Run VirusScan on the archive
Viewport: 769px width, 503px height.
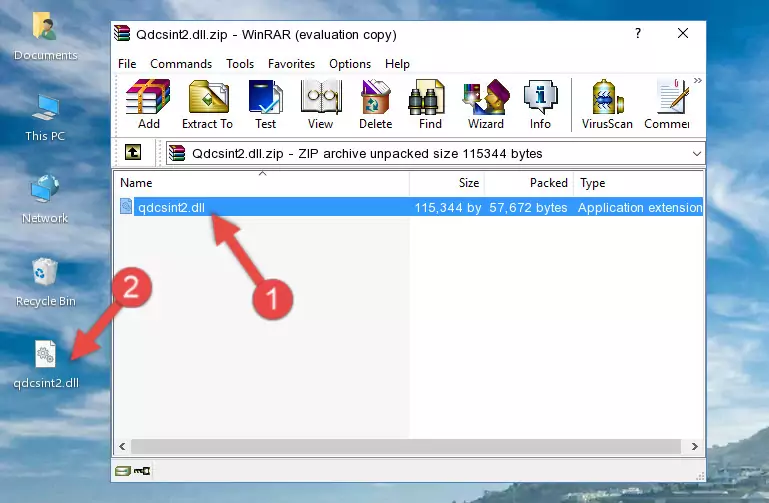tap(607, 104)
